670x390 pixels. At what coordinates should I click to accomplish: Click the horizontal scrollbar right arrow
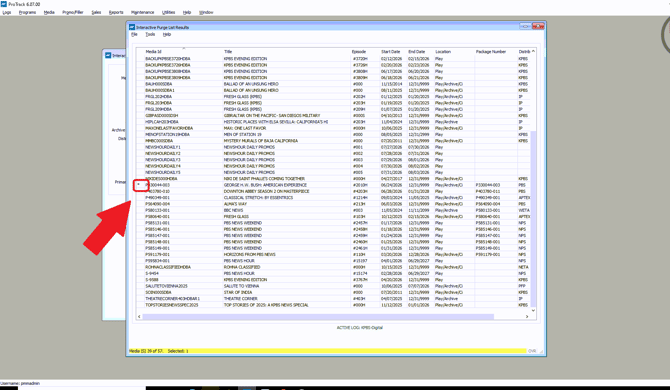point(527,317)
